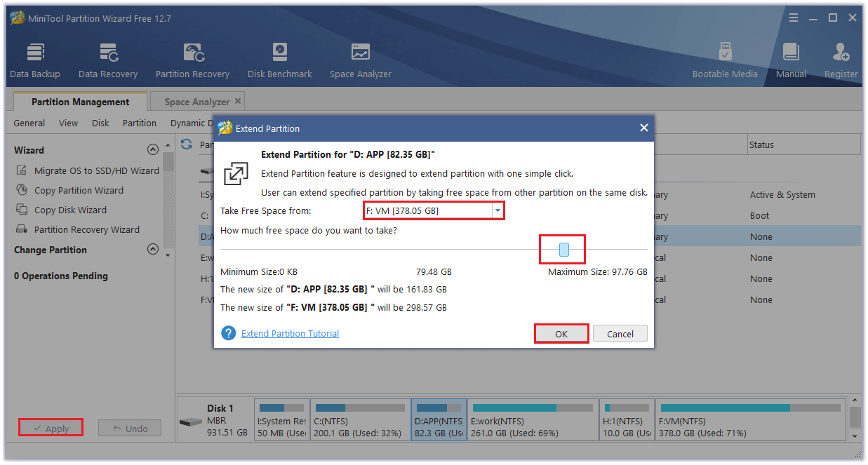
Task: Open the Data Backup tool
Action: (35, 60)
